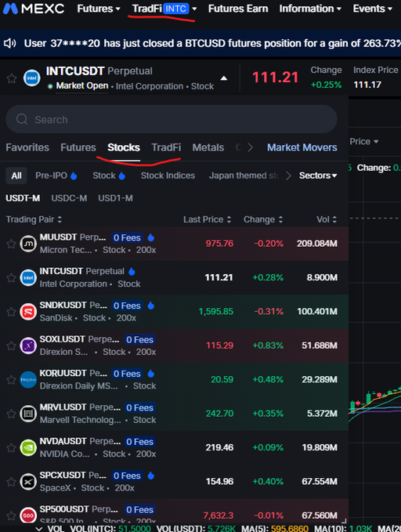The image size is (401, 532).
Task: Select the USDC-M margin type
Action: pos(69,198)
